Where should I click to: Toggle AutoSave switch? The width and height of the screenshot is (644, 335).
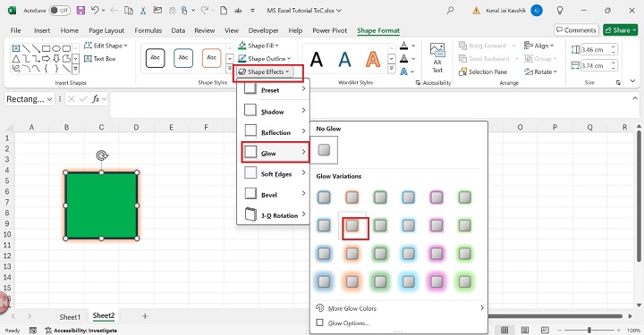(x=59, y=10)
